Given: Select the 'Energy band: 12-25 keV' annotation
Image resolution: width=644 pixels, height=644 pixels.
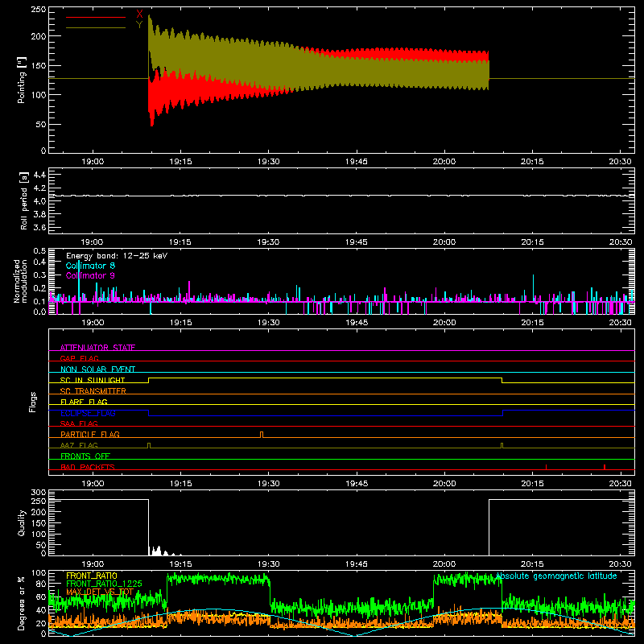Looking at the screenshot, I should (x=117, y=256).
